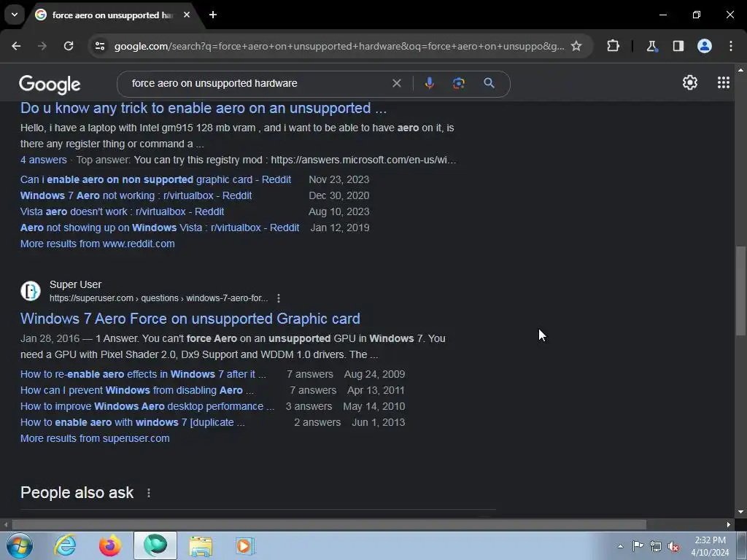Viewport: 747px width, 560px height.
Task: Click the taskbar clock showing 2:32 PM
Action: tap(710, 546)
